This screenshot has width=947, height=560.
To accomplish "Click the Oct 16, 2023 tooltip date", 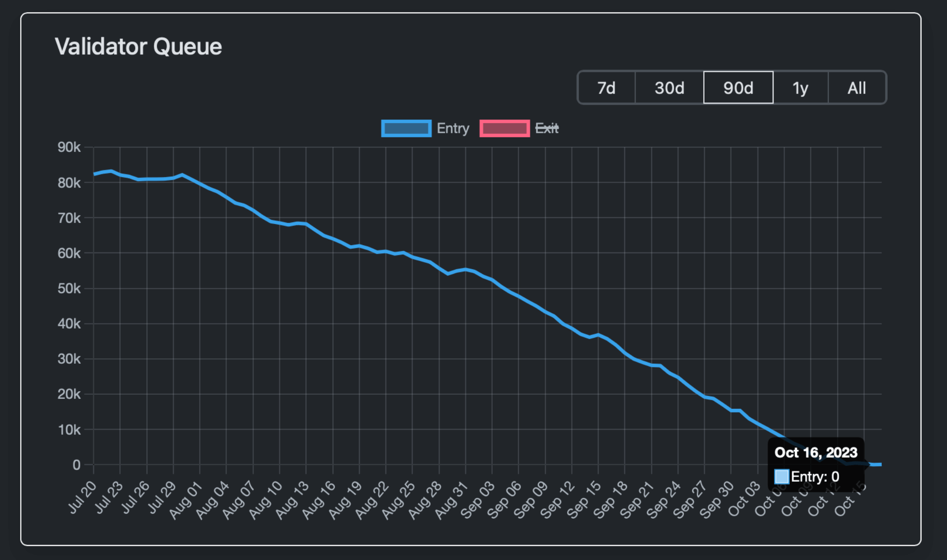I will 815,452.
